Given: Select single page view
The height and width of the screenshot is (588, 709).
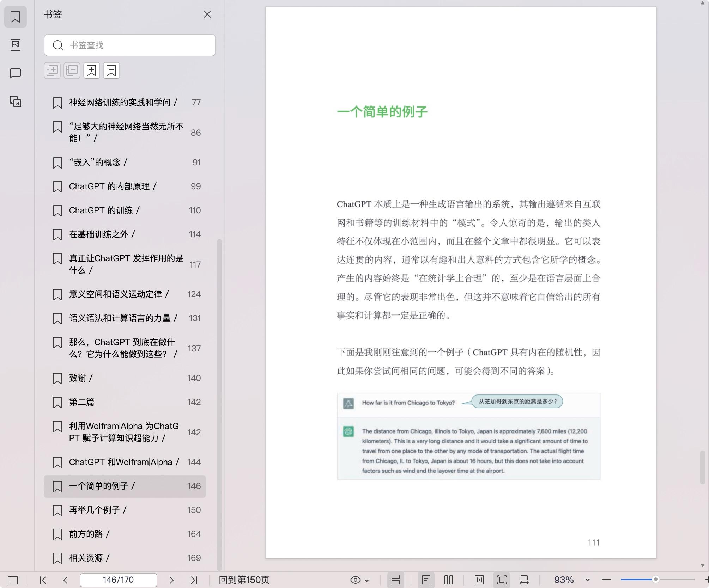Looking at the screenshot, I should 426,580.
